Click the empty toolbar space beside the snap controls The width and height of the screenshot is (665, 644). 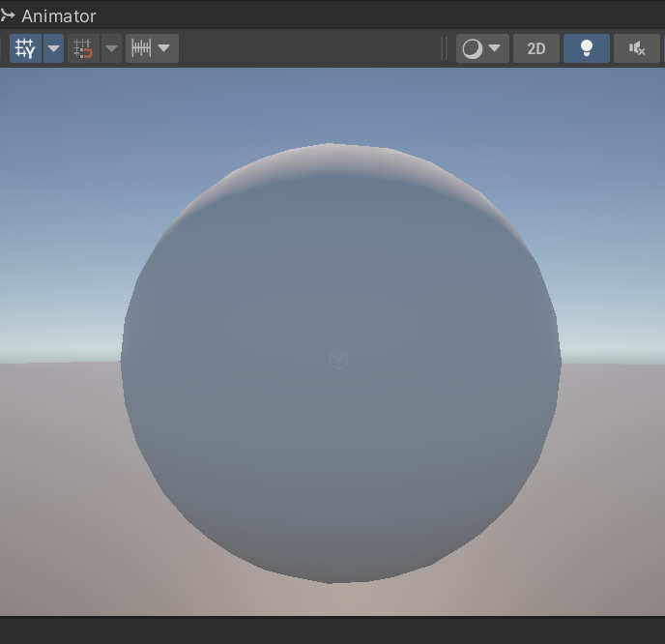308,48
